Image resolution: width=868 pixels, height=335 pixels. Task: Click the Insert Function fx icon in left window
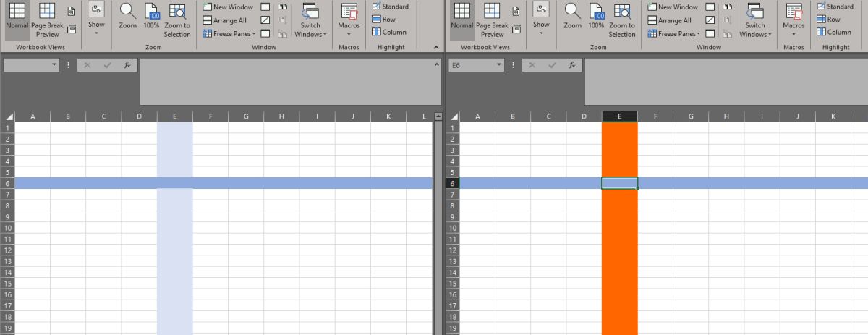[127, 65]
